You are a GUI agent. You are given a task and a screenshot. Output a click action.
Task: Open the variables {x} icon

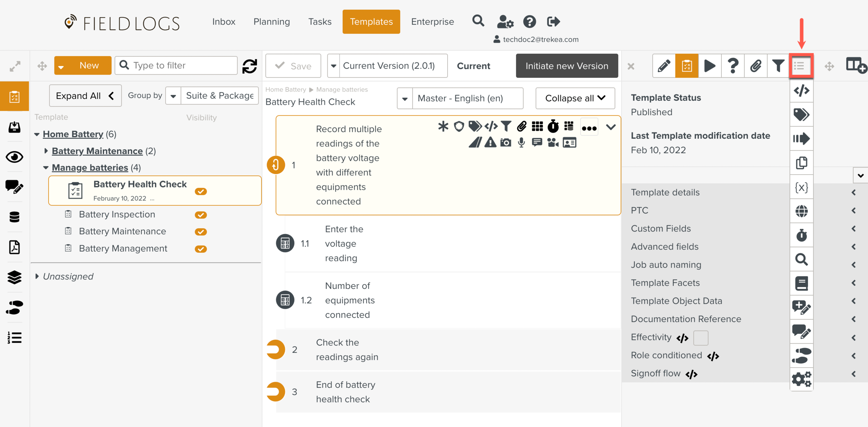[x=801, y=187]
